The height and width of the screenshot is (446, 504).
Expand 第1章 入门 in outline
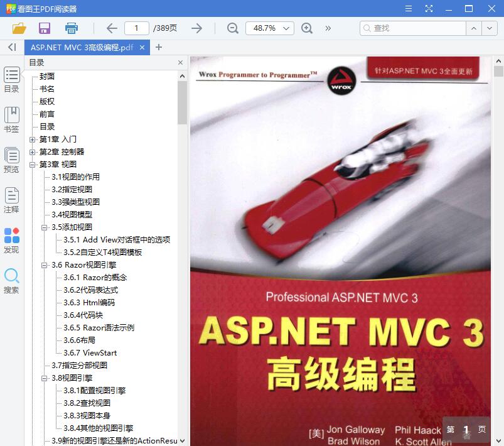[32, 139]
